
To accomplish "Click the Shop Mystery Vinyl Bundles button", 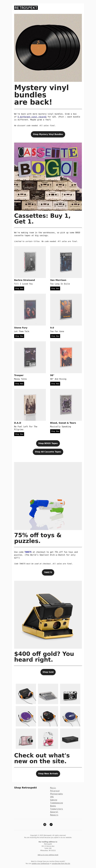I will 48,134.
